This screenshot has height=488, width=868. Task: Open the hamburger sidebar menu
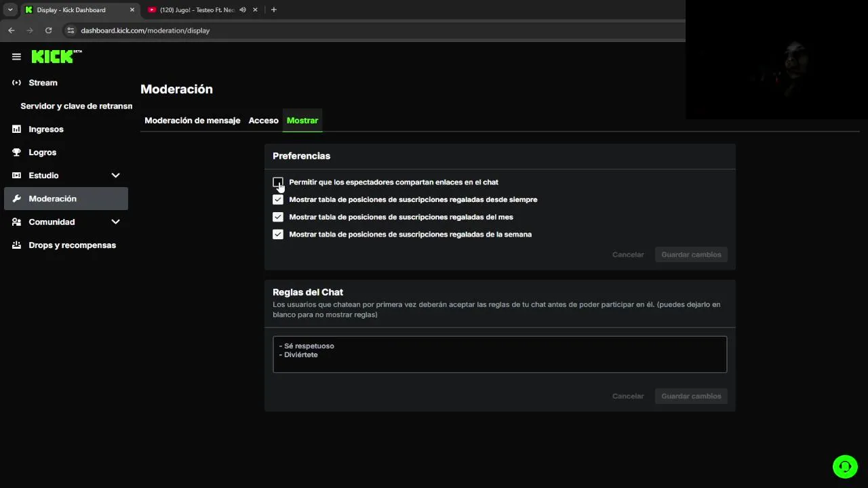point(16,57)
